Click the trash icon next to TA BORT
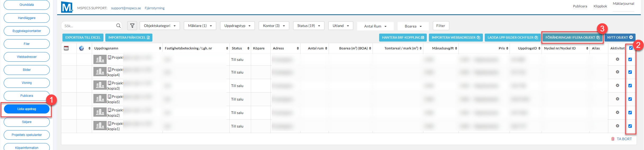The width and height of the screenshot is (644, 150). (x=613, y=139)
